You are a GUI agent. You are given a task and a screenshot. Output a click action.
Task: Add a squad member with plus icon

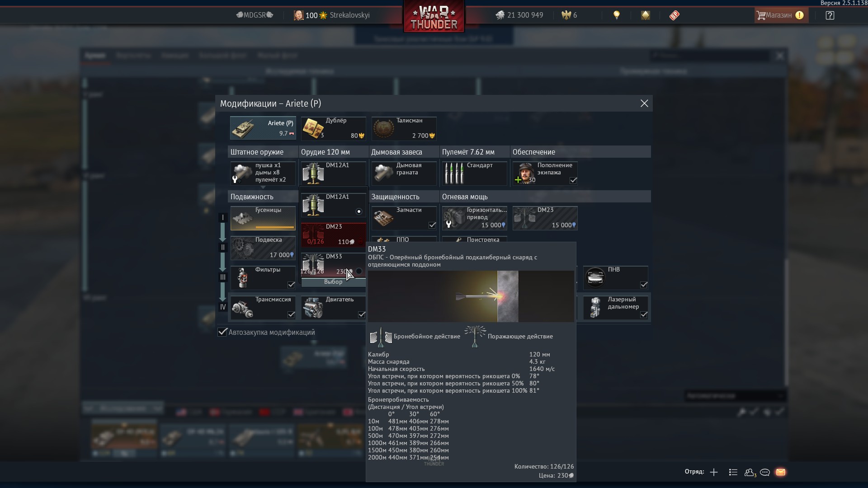tap(714, 472)
